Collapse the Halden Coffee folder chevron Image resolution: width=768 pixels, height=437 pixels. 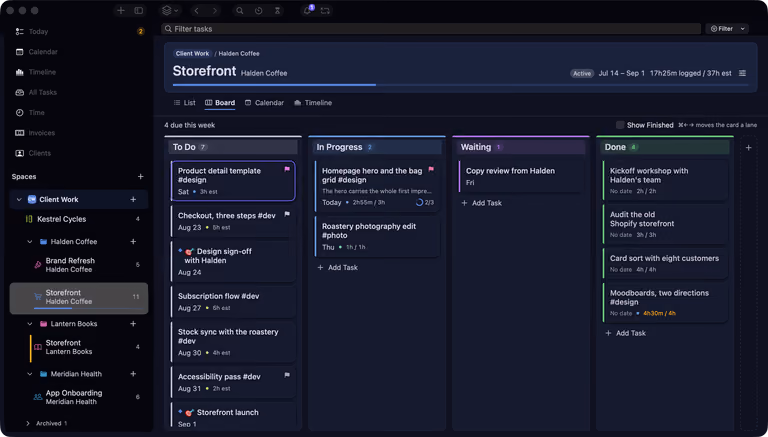tap(29, 242)
